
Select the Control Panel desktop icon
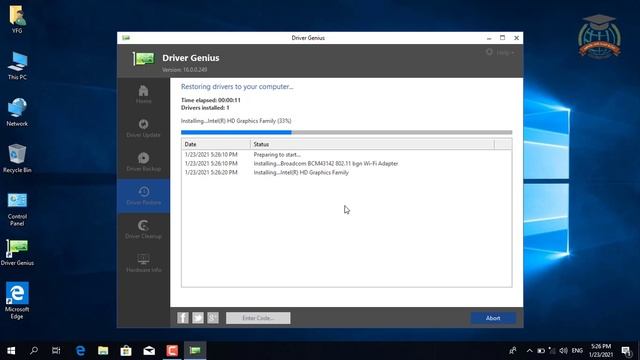point(17,209)
